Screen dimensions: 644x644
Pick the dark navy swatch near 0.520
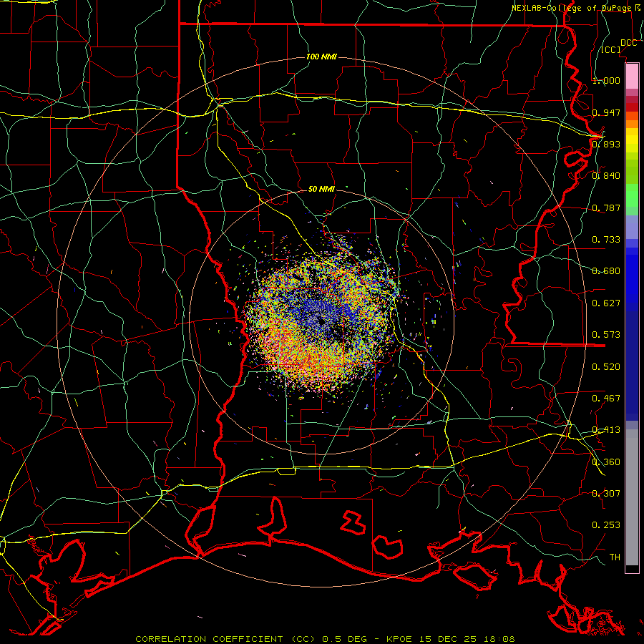(x=632, y=366)
